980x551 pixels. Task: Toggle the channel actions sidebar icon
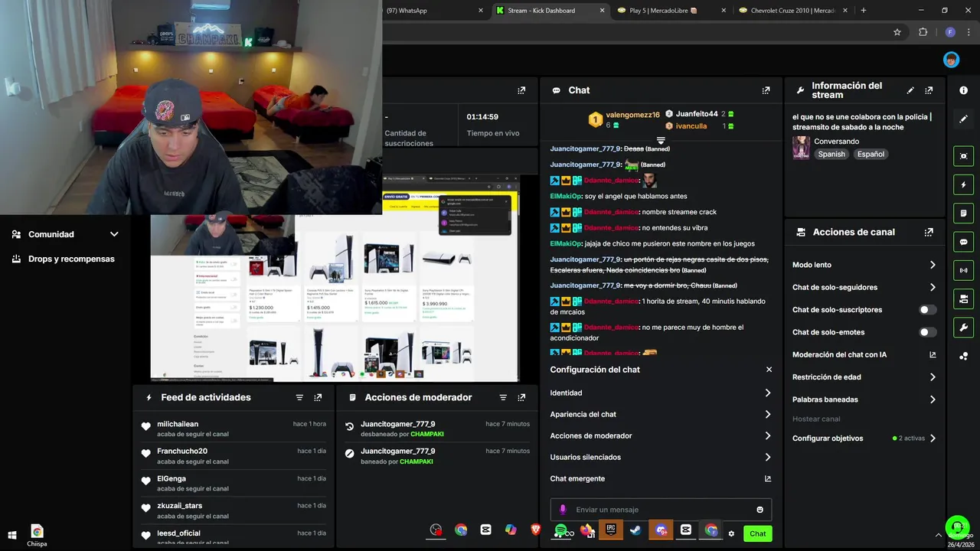(963, 298)
